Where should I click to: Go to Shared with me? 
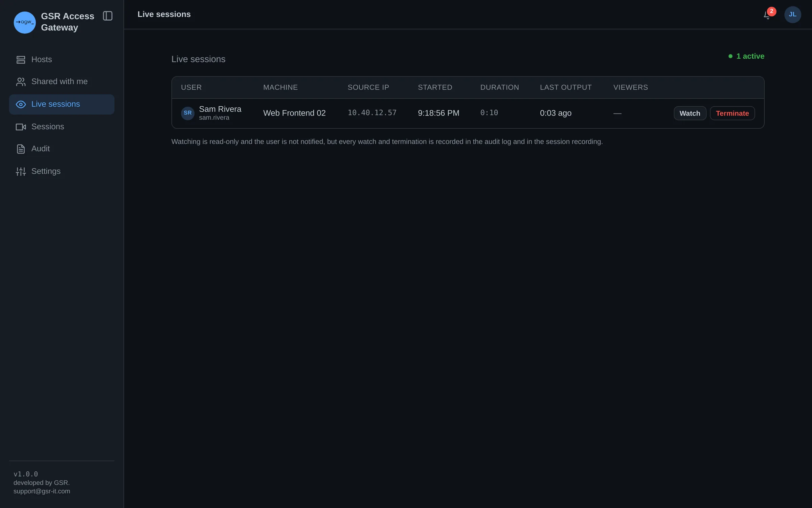62,82
